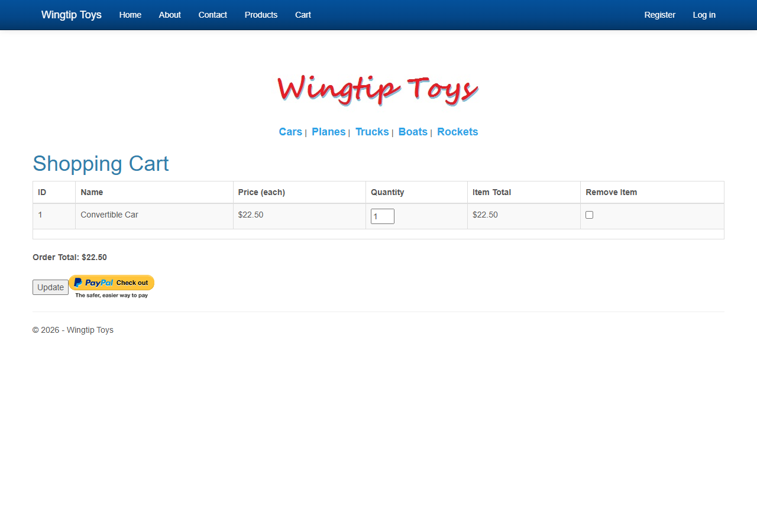Open the Products page from the navbar
The width and height of the screenshot is (757, 532).
point(261,15)
